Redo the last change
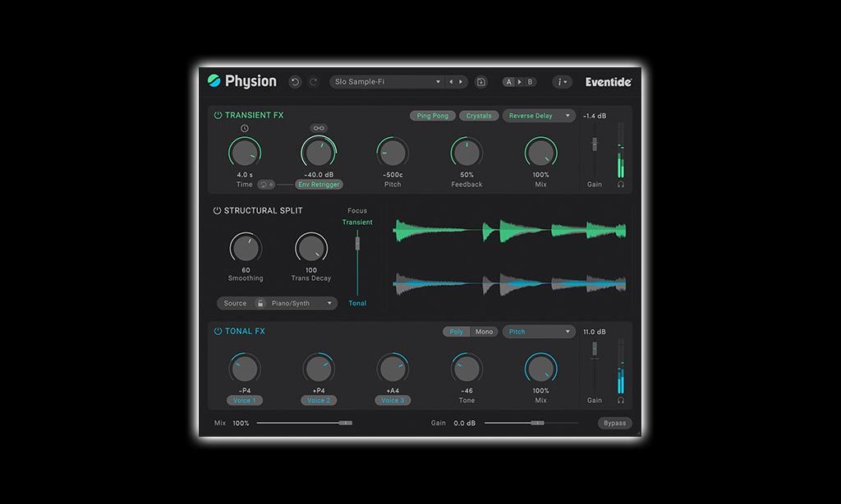 coord(314,82)
